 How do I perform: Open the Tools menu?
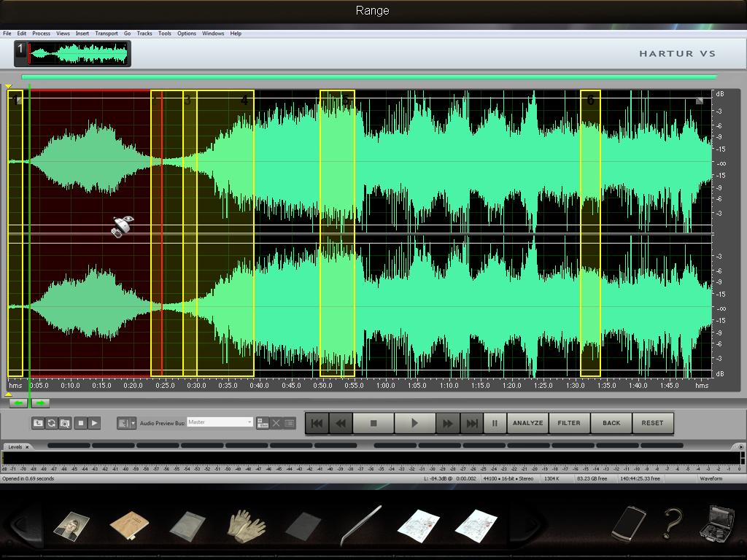tap(165, 34)
